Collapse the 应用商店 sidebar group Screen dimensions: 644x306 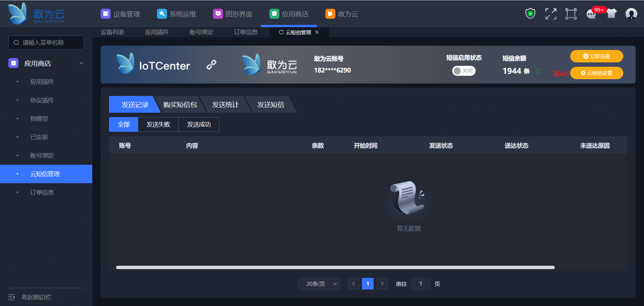pos(81,63)
